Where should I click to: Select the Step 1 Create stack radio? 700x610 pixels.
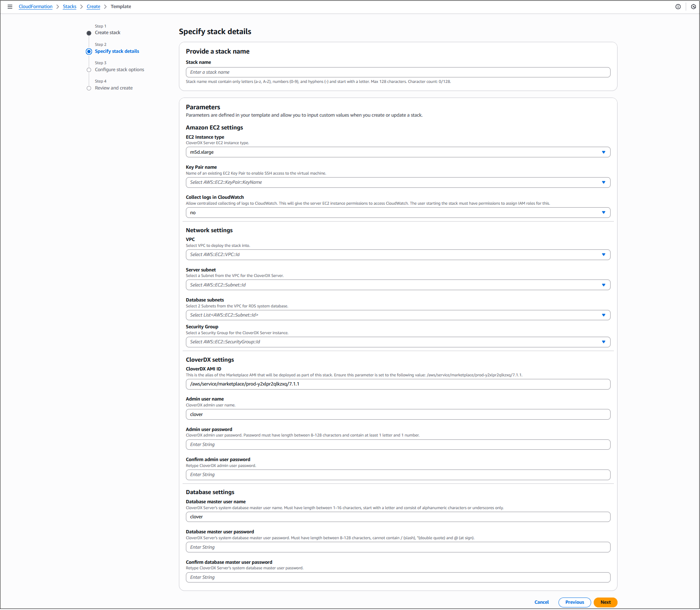[x=89, y=33]
